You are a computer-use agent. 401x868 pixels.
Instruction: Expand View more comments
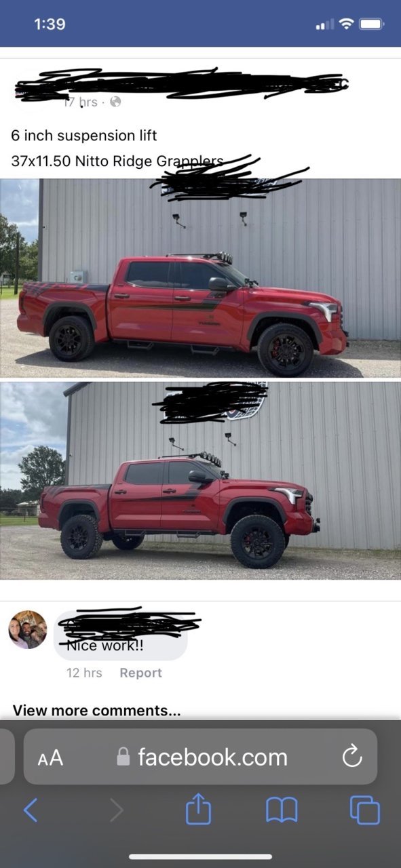(x=97, y=711)
